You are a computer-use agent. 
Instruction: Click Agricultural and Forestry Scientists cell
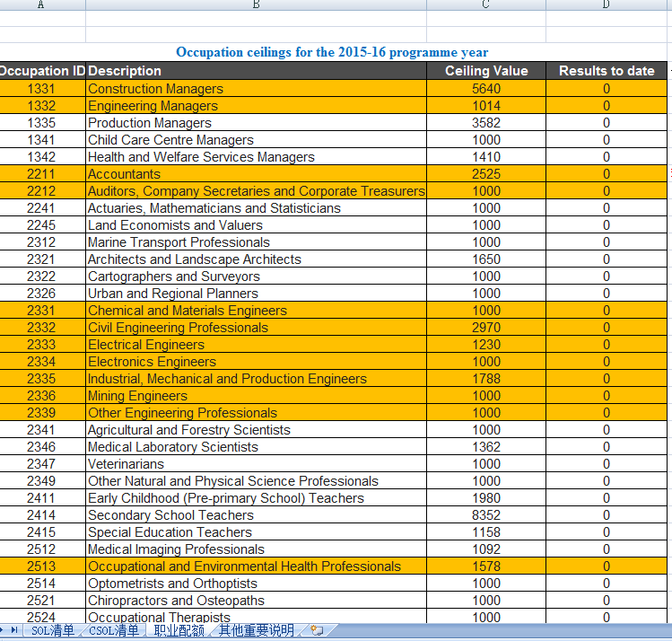(x=256, y=430)
